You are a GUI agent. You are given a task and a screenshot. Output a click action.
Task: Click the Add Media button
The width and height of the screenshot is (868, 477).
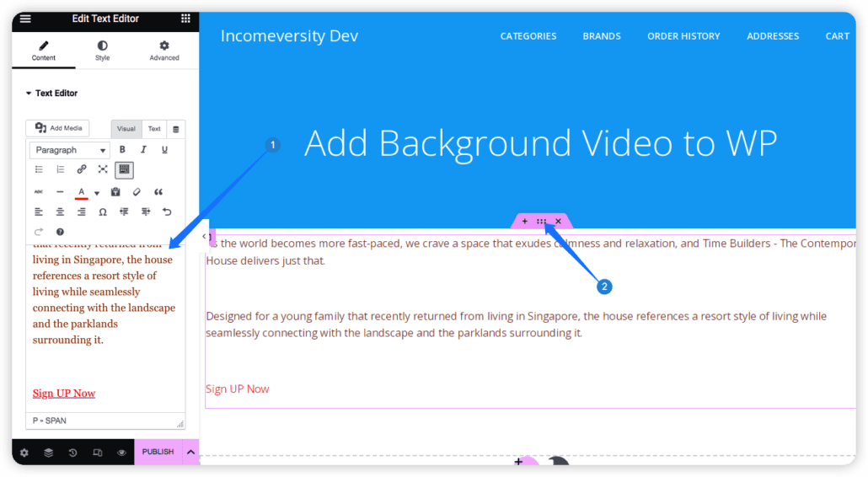click(x=58, y=128)
